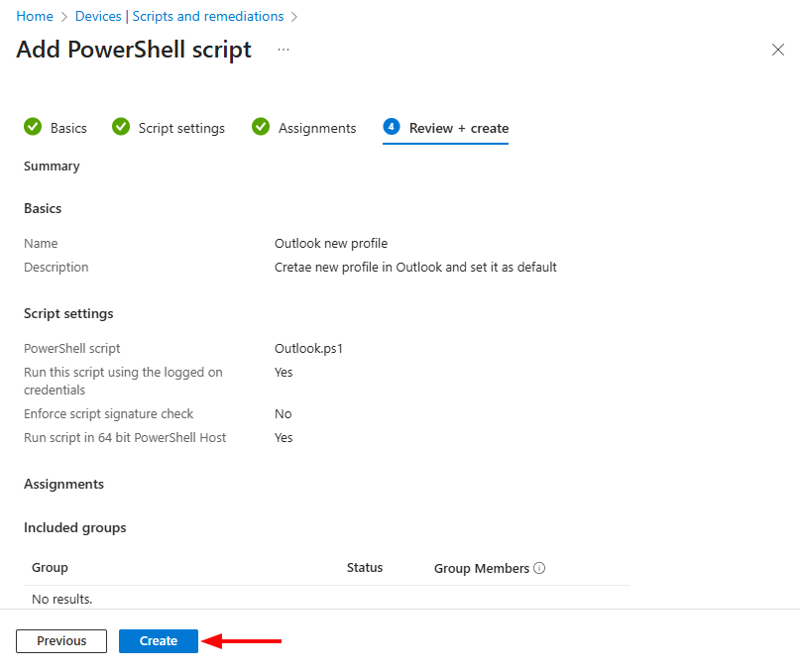
Task: Click the Group Members column header
Action: click(482, 568)
